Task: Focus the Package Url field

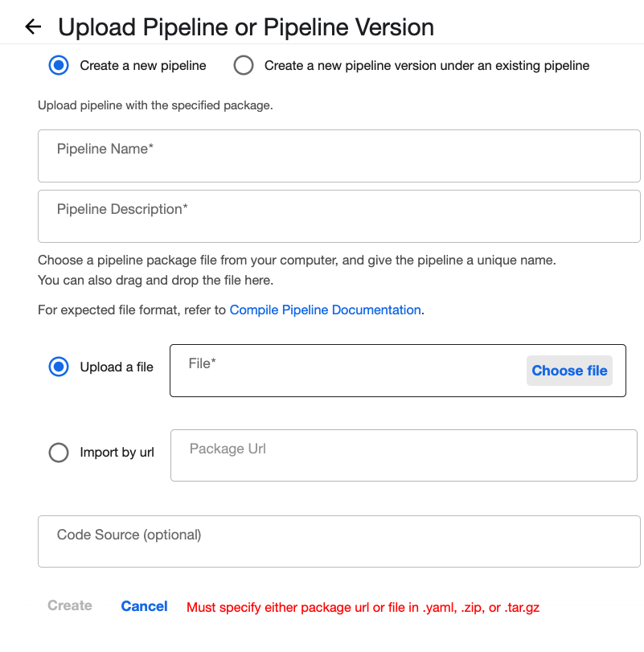Action: (x=403, y=456)
